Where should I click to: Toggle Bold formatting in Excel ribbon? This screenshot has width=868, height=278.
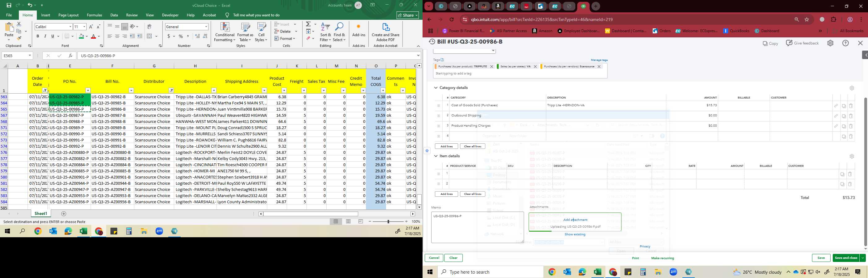38,36
